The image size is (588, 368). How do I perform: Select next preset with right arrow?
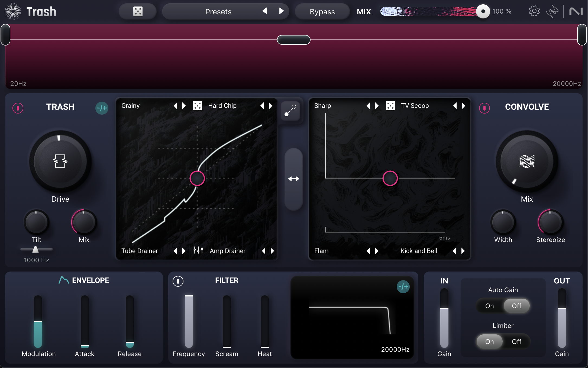coord(281,11)
